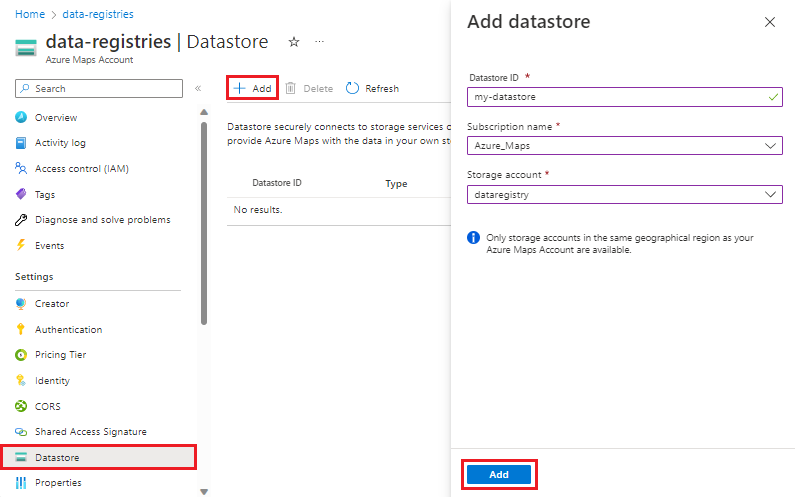Open Diagnose and solve problems

click(102, 220)
